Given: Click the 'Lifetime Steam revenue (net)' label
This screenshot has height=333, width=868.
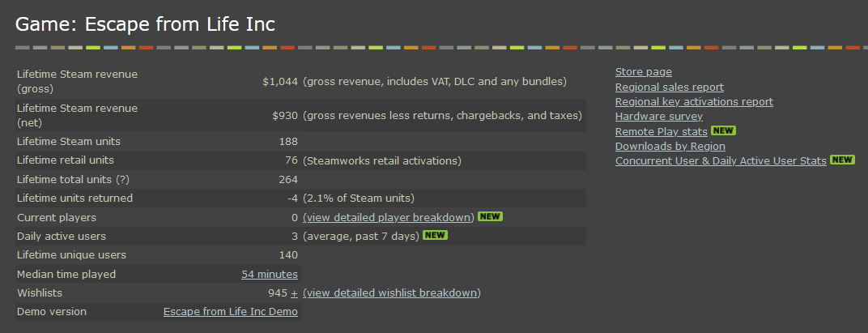Looking at the screenshot, I should tap(78, 116).
